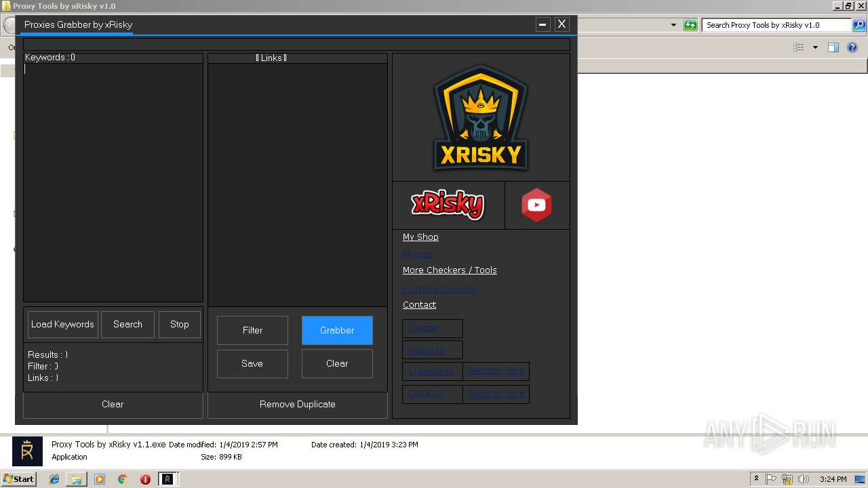
Task: Open the YouTube Channel link
Action: pos(439,289)
